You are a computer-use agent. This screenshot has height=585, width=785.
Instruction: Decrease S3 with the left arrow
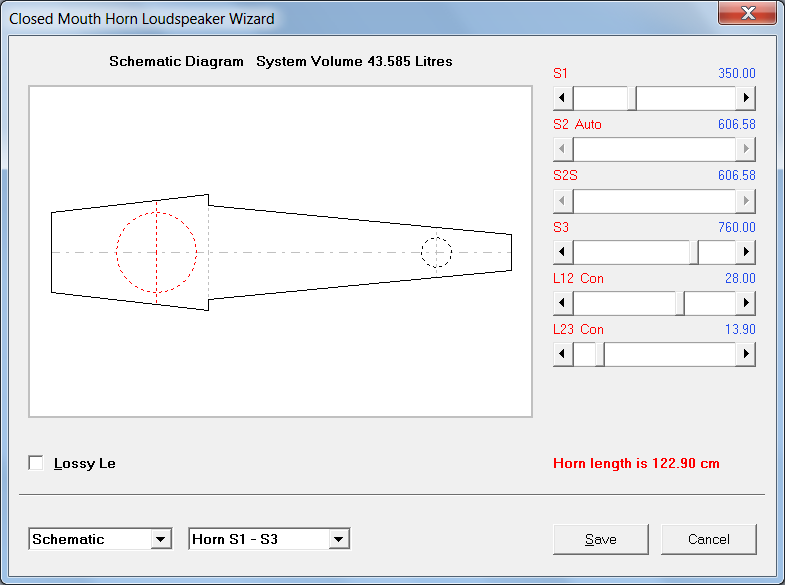tap(563, 252)
